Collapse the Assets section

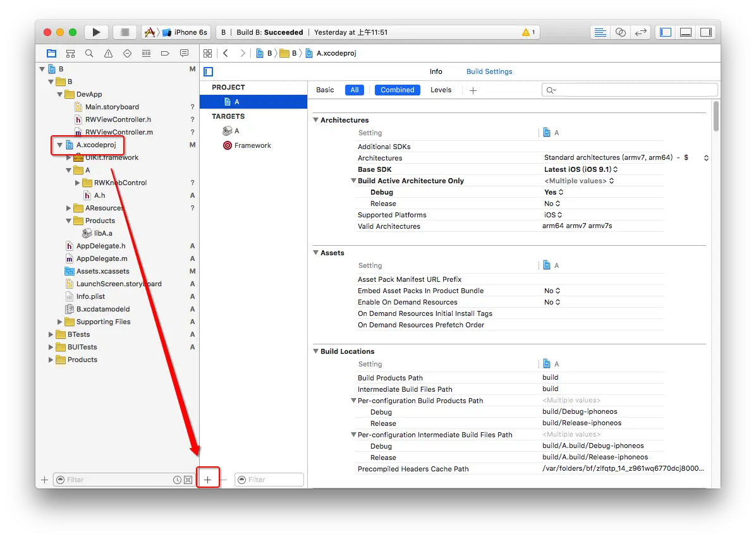316,253
